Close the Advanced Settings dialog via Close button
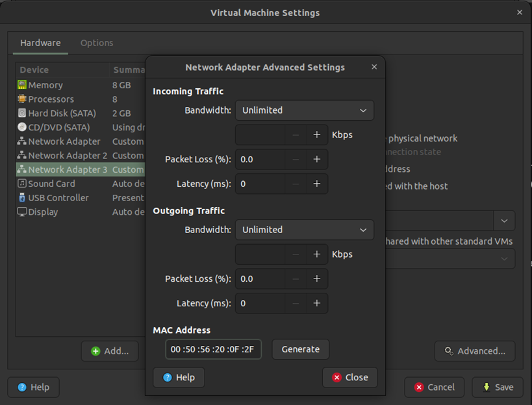Screen dimensions: 532x405 (x=349, y=377)
